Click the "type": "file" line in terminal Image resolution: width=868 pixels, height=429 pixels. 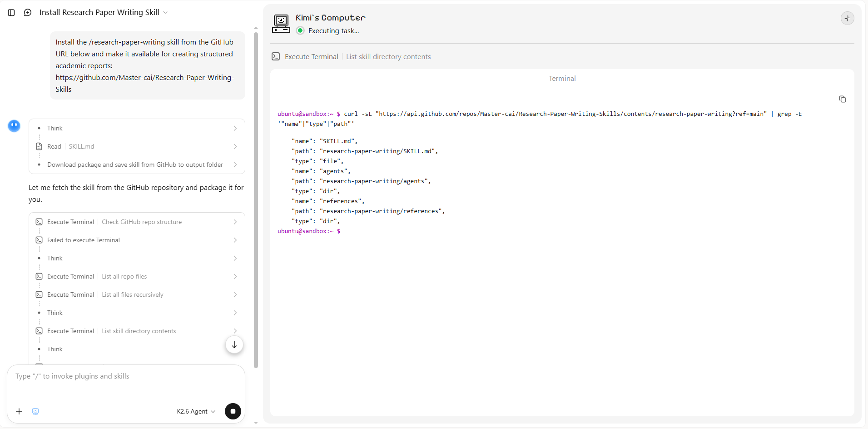click(x=317, y=161)
